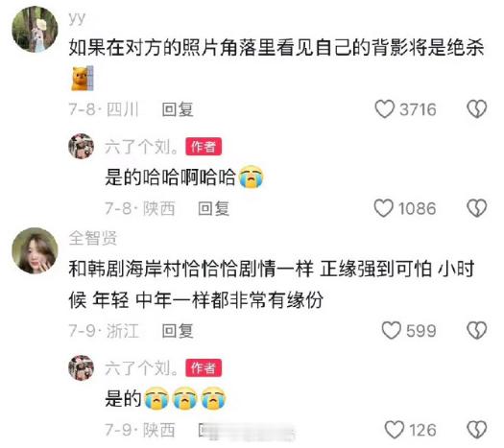Viewport: 504px width, 448px height.
Task: Dislike the author's 是的 crying-emoji reply
Action: 476,430
